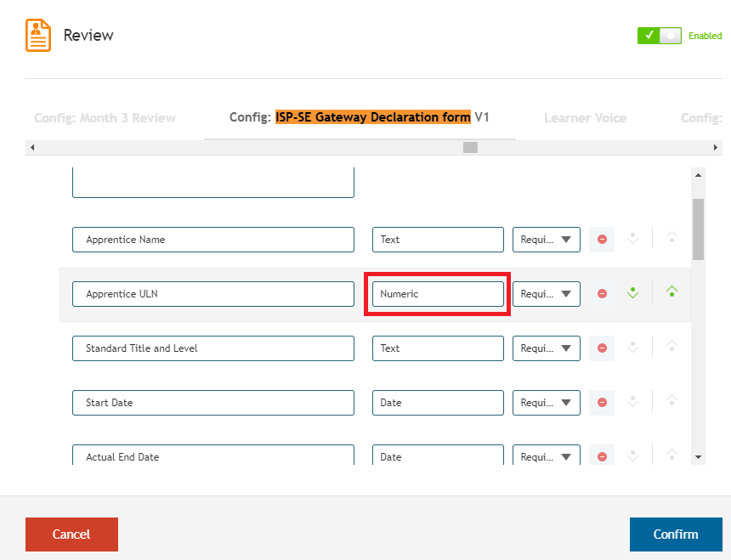The image size is (731, 560).
Task: Toggle the Enabled switch off
Action: [660, 36]
